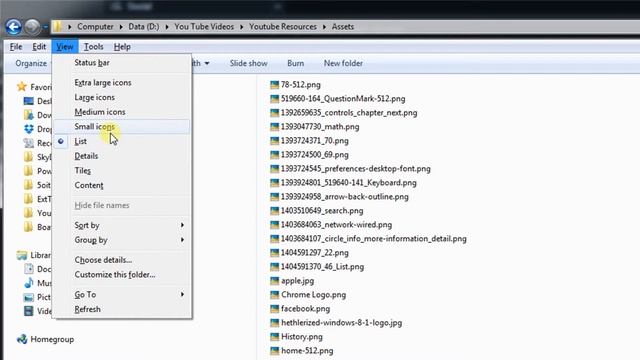Open the Help menu
640x360 pixels.
point(122,47)
